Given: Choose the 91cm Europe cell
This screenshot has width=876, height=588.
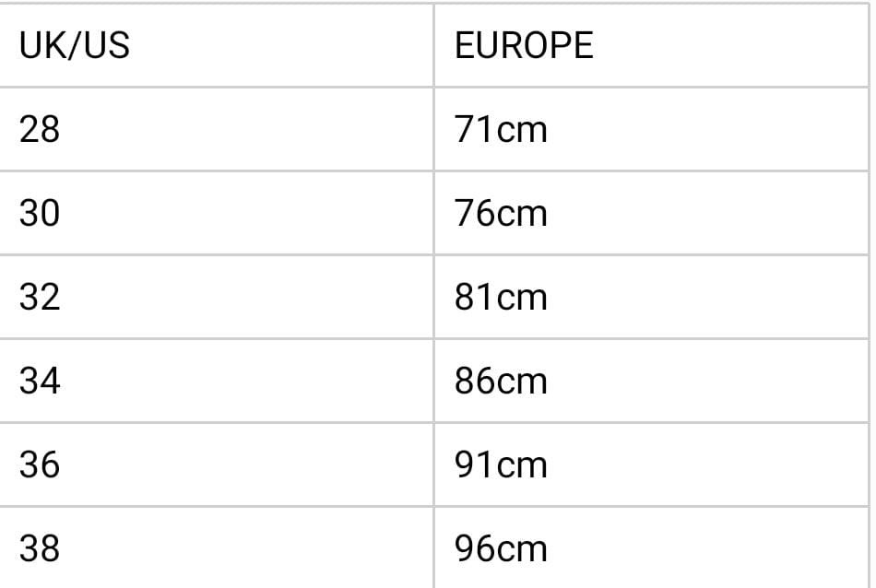Looking at the screenshot, I should [x=501, y=465].
